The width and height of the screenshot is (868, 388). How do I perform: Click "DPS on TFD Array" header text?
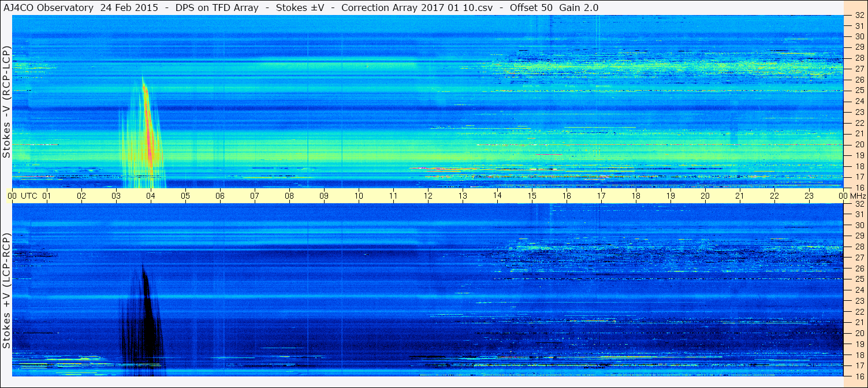point(217,8)
